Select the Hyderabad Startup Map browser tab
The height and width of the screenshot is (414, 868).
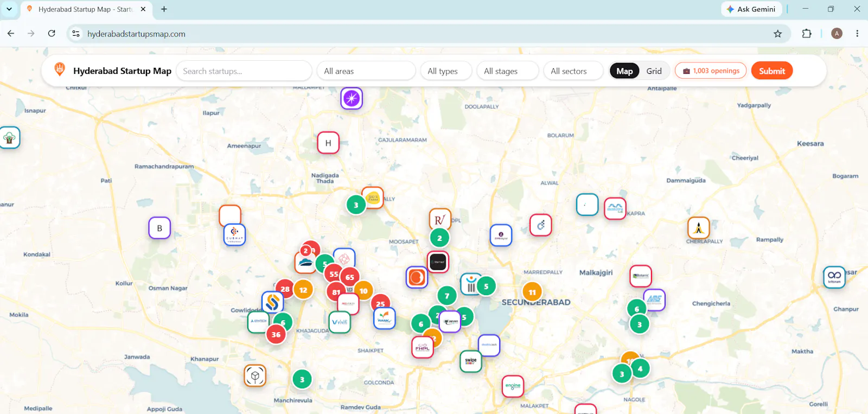click(87, 9)
